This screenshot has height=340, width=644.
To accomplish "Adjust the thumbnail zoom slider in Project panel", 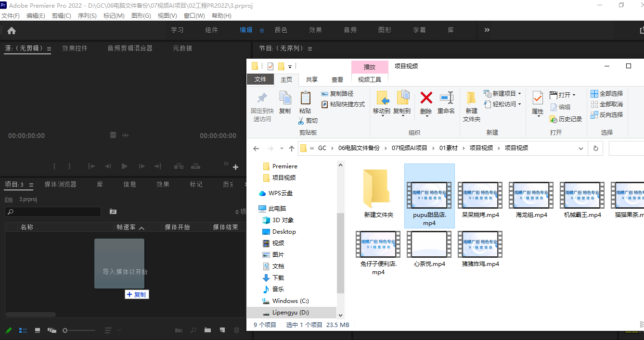I will [65, 330].
